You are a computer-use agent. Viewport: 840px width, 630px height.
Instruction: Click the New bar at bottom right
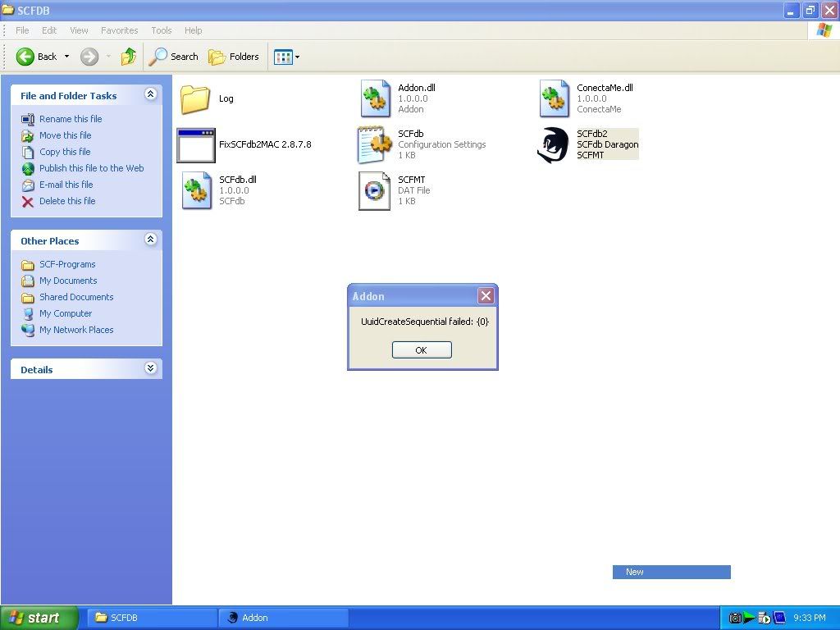coord(671,572)
